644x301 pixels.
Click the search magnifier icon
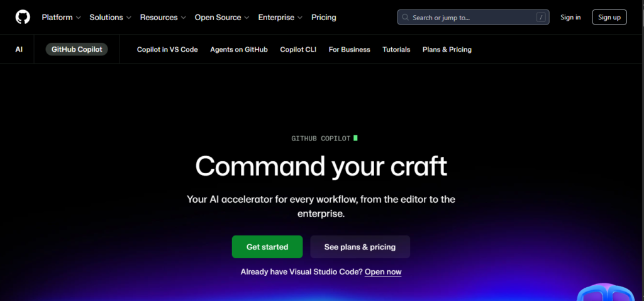406,18
